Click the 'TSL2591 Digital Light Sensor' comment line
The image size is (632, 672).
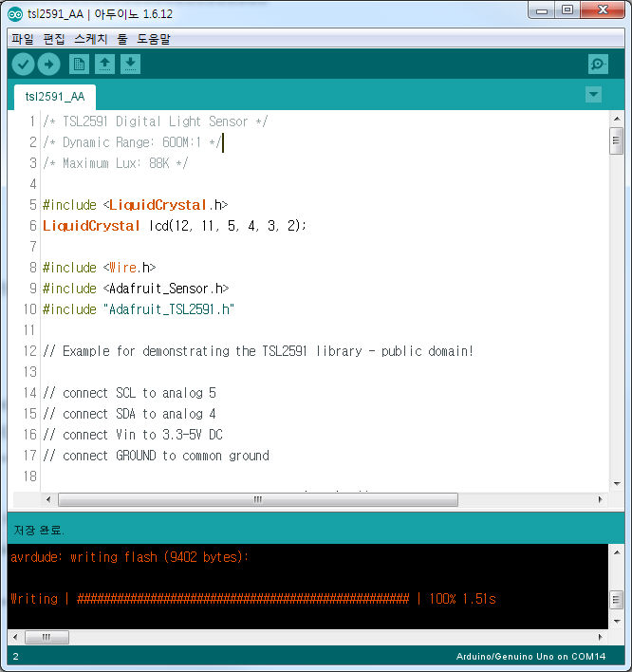(155, 121)
